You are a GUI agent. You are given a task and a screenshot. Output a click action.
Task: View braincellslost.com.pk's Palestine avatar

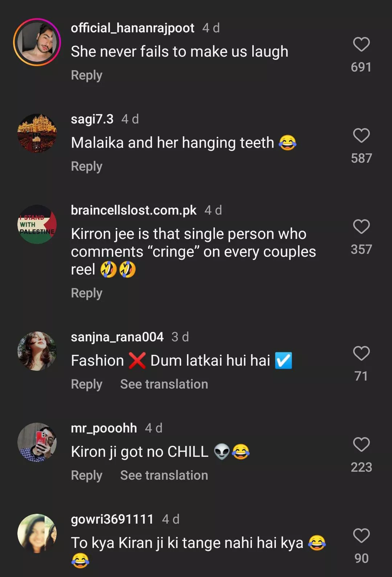37,224
